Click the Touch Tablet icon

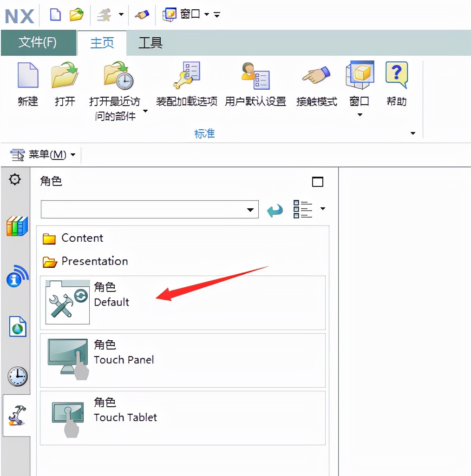pyautogui.click(x=68, y=419)
